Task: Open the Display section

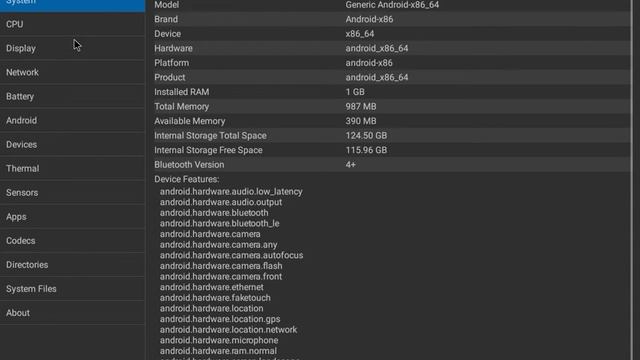Action: (x=72, y=48)
